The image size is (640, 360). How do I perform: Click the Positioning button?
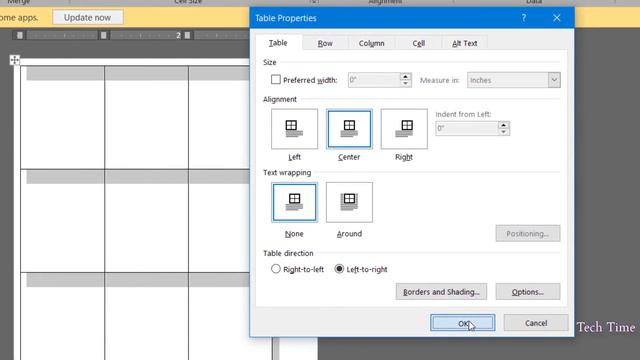click(x=528, y=233)
